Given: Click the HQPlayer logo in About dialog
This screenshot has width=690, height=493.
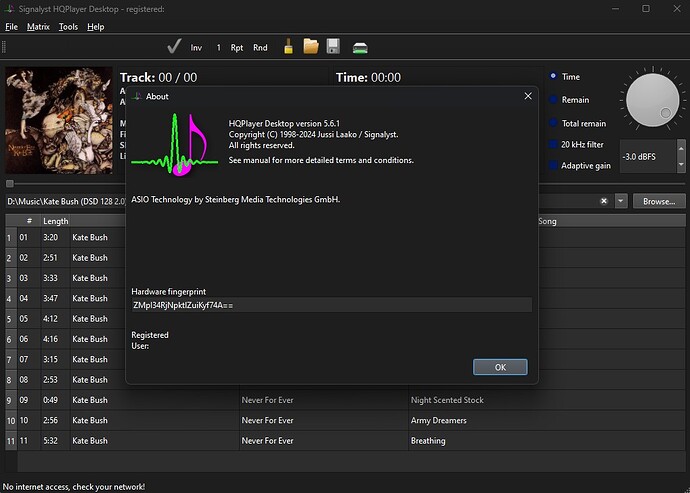Looking at the screenshot, I should point(175,145).
